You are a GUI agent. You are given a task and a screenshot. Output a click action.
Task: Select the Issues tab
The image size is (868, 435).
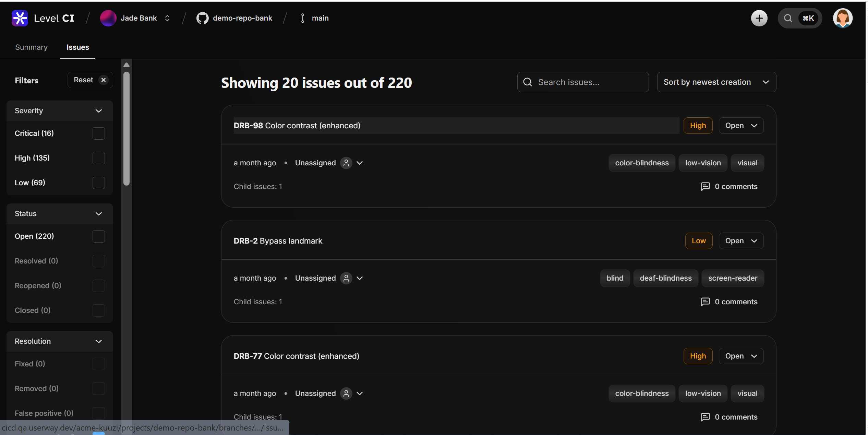click(77, 47)
